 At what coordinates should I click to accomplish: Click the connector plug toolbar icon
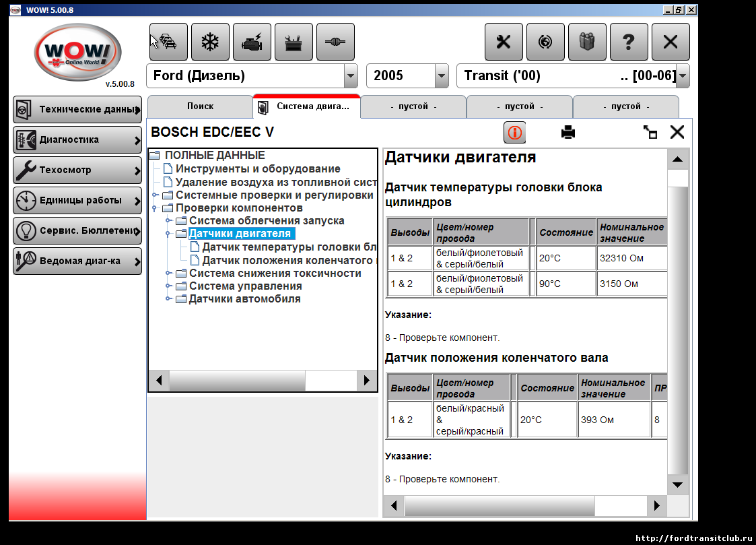click(335, 42)
